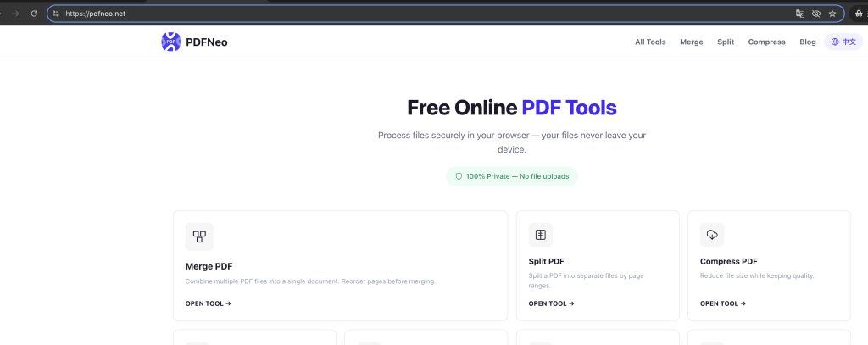
Task: Open the Merge PDF tool link
Action: (x=209, y=303)
